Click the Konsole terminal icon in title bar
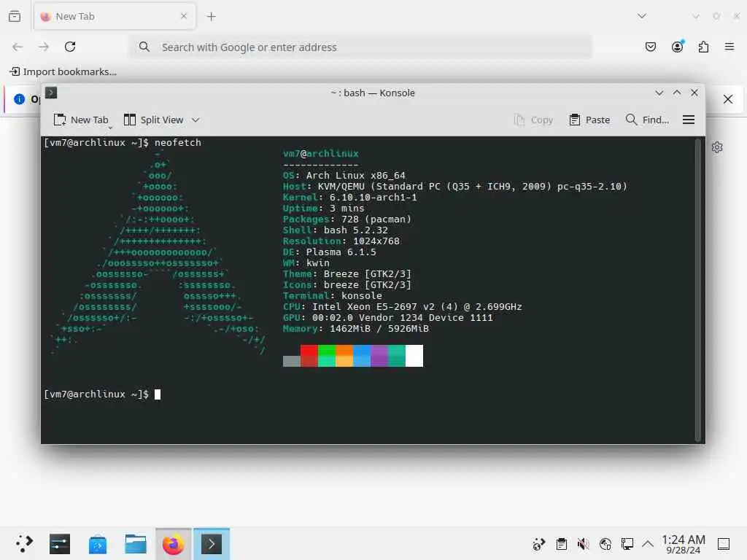The image size is (747, 560). tap(51, 93)
